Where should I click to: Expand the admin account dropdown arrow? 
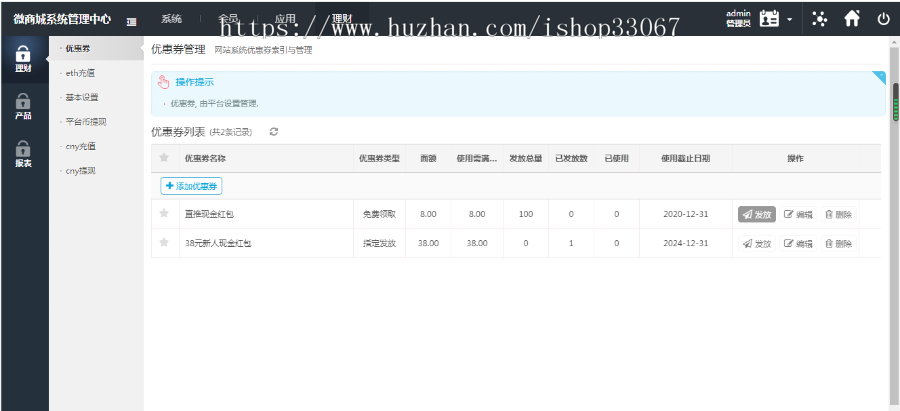tap(790, 19)
